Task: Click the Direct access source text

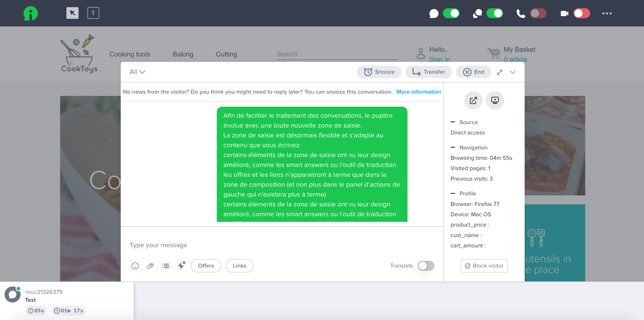Action: [x=467, y=132]
